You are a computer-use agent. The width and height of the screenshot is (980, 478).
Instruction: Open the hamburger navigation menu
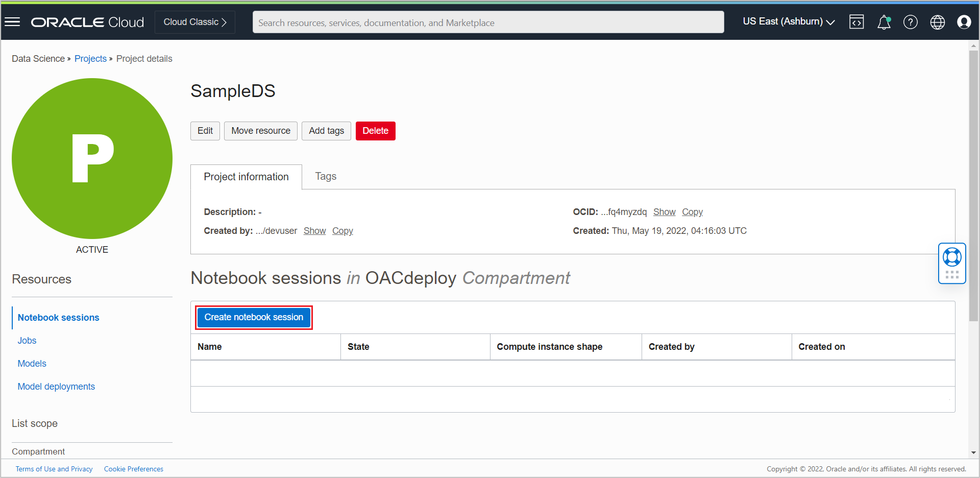click(12, 22)
